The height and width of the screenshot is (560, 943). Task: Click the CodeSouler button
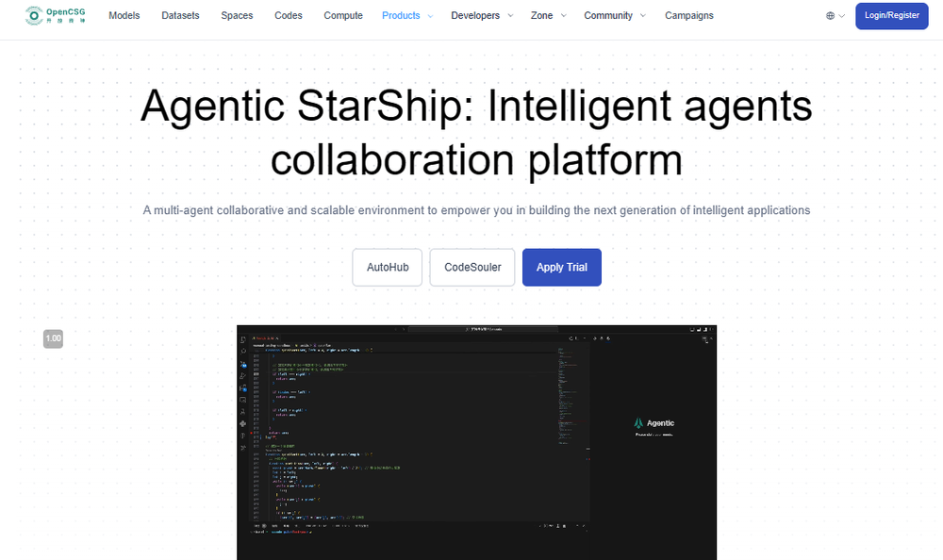click(x=472, y=267)
